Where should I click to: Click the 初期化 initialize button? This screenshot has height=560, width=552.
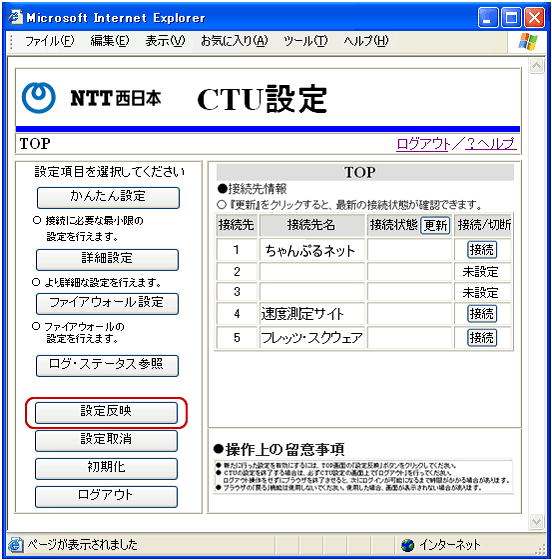pyautogui.click(x=106, y=468)
